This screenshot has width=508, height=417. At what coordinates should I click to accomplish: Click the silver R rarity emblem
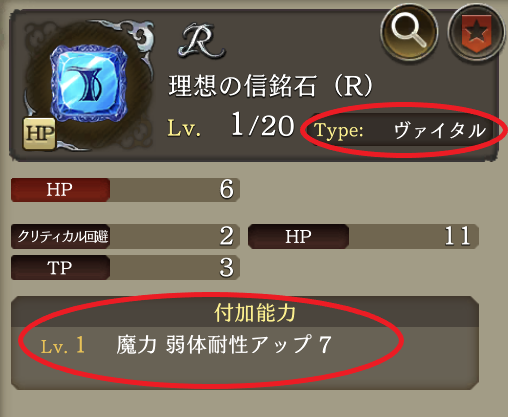(x=201, y=41)
